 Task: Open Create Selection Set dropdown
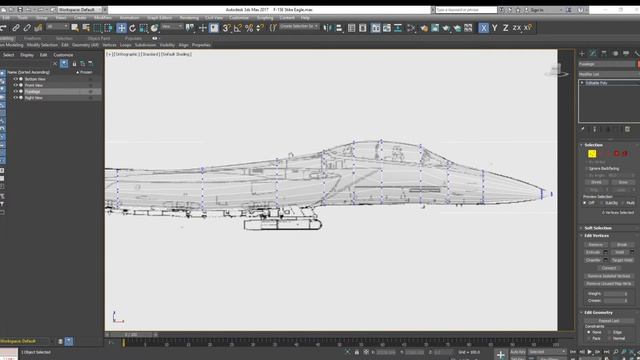[x=299, y=27]
